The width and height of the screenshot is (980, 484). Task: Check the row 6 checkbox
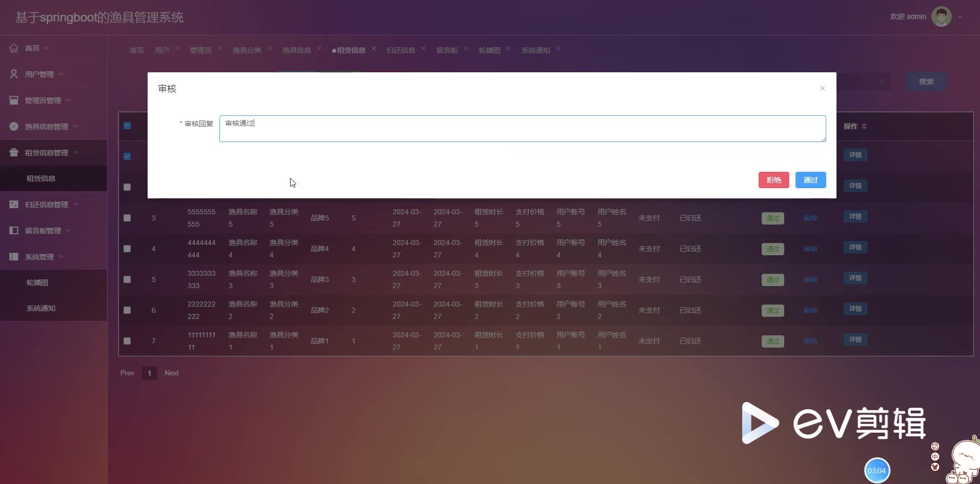pos(127,310)
